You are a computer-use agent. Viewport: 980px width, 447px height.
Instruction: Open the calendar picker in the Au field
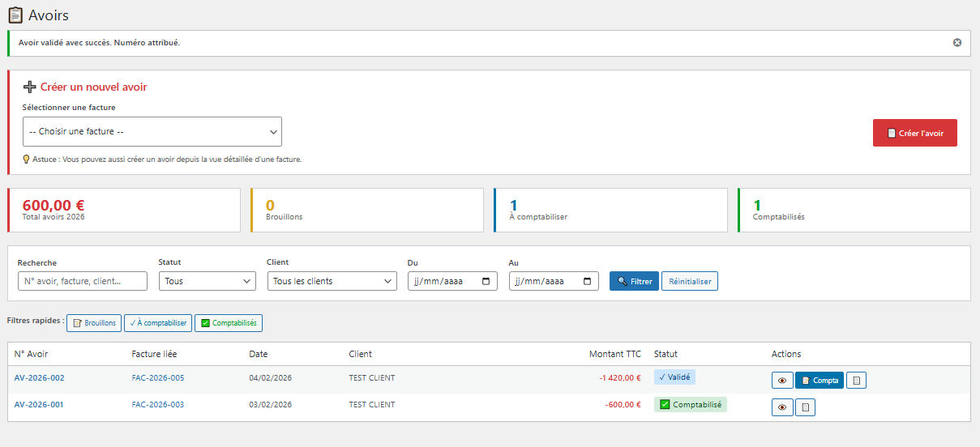click(x=588, y=282)
